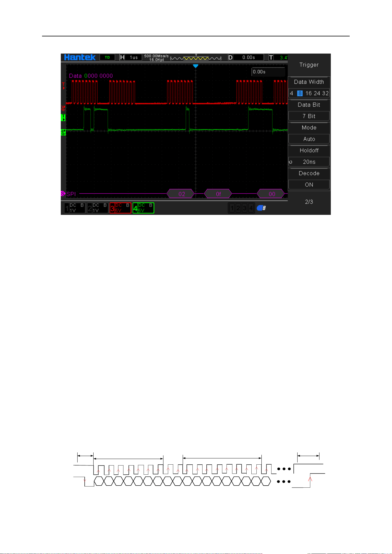Select decoded SPI packet 02

[181, 194]
